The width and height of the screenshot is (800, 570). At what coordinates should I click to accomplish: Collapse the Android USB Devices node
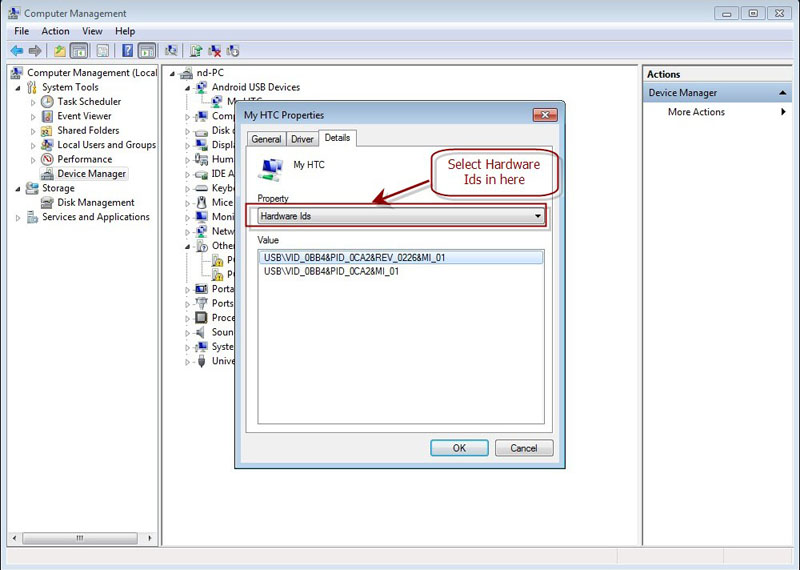pyautogui.click(x=188, y=88)
